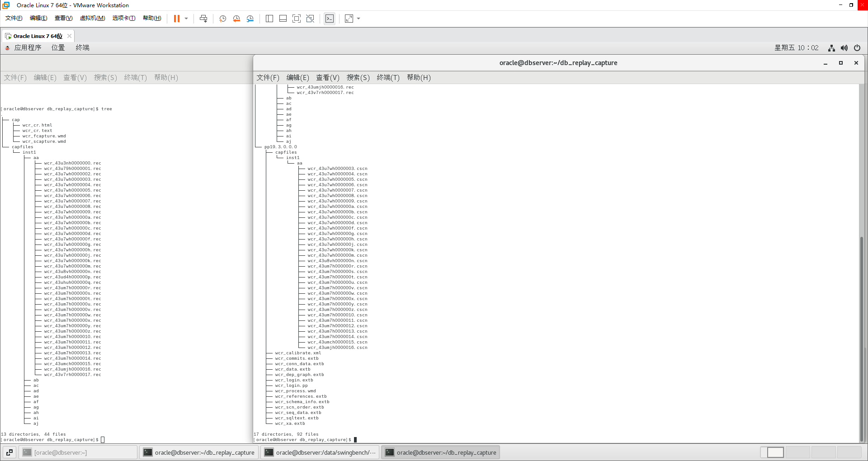Screen dimensions: 868x461
Task: Send Ctrl+Alt+Del to the virtual machine
Action: tap(203, 19)
